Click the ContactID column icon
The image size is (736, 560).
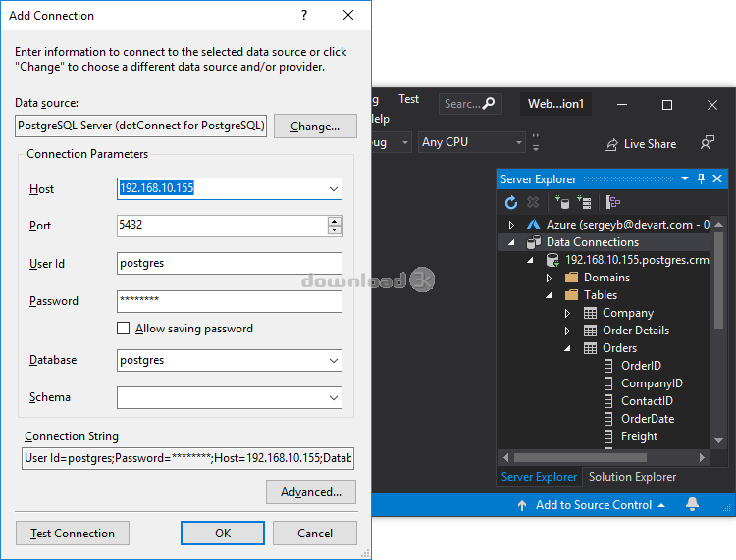(608, 401)
